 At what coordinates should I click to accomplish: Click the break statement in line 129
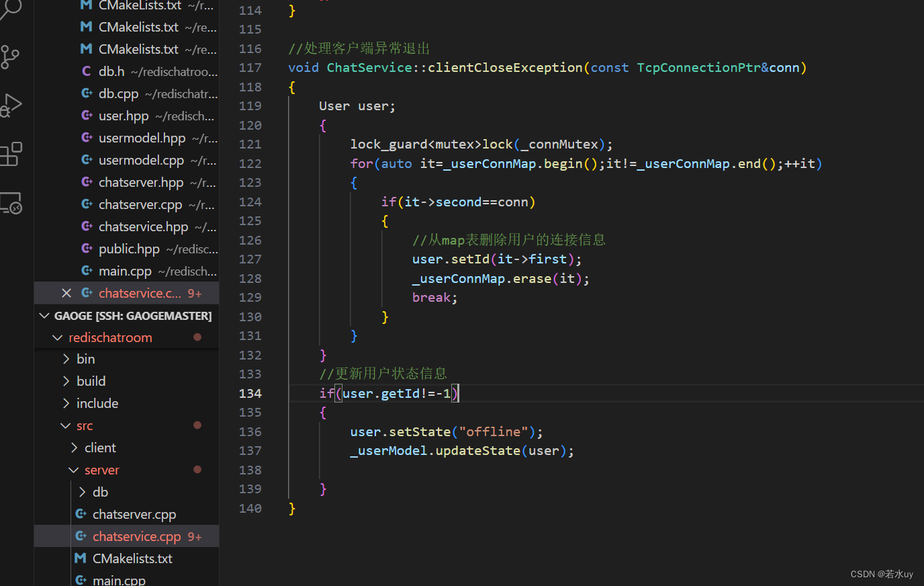pyautogui.click(x=431, y=297)
